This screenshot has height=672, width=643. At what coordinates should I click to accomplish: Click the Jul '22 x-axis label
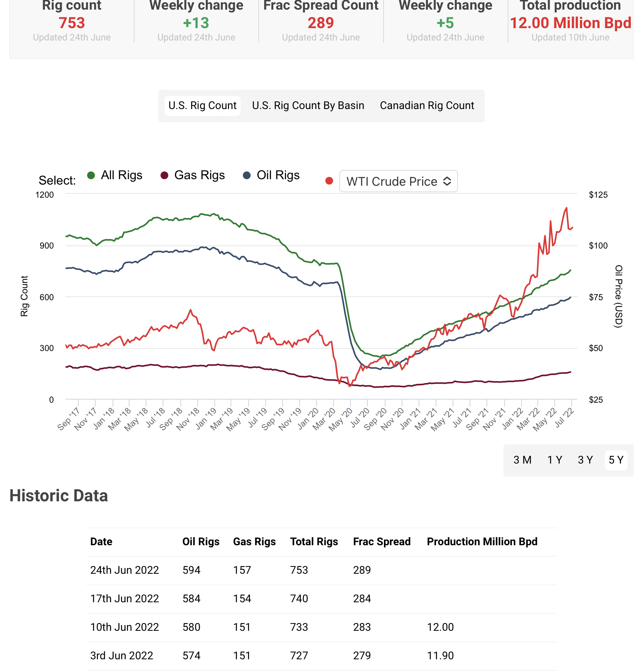tap(564, 418)
